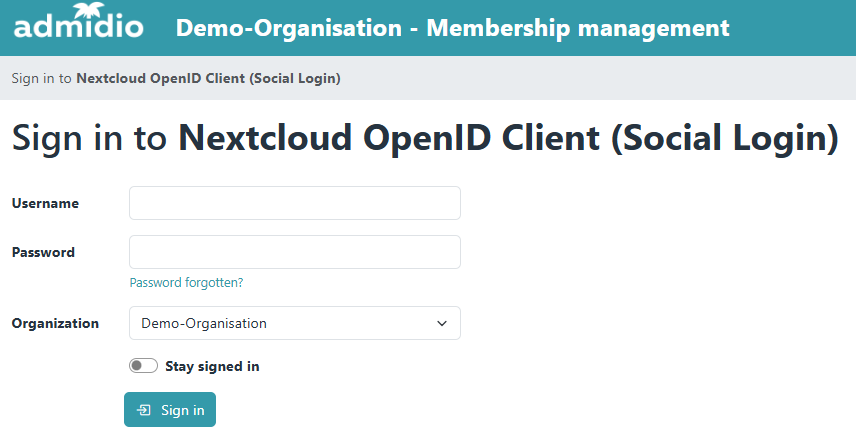This screenshot has width=856, height=446.
Task: Click the bold (Social Login) text in heading
Action: (x=724, y=138)
